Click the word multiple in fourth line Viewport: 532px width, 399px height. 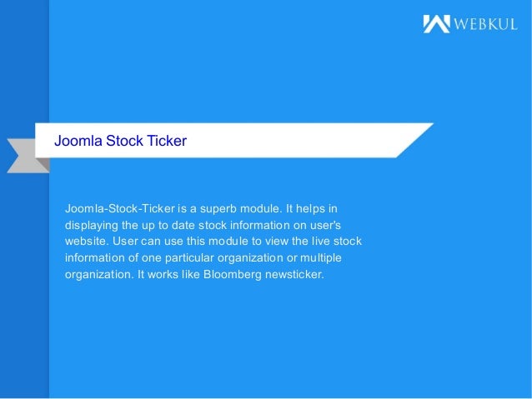(x=321, y=257)
